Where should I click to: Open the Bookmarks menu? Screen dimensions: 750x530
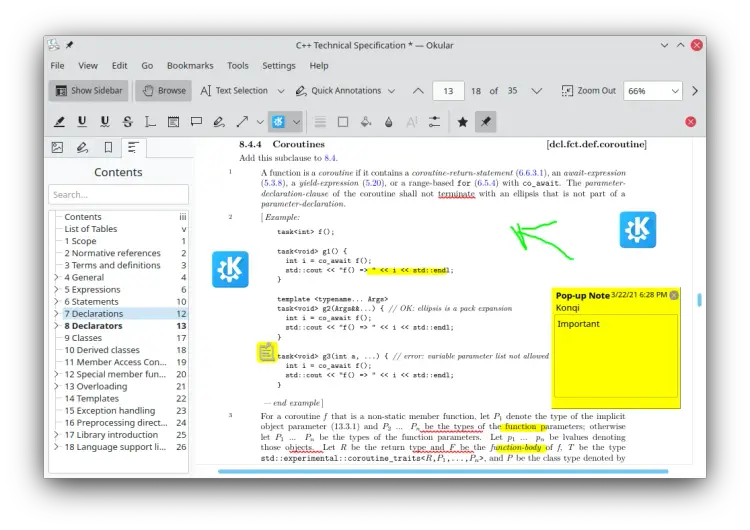190,66
